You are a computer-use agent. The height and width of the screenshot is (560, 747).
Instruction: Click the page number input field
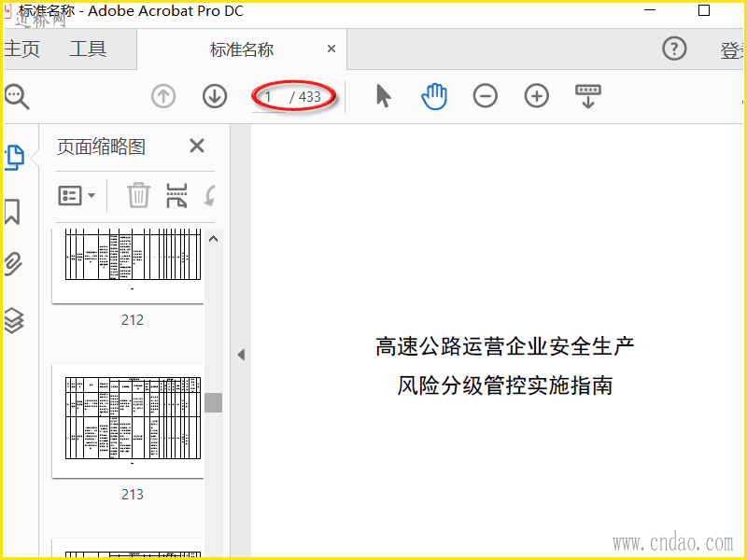tap(269, 97)
